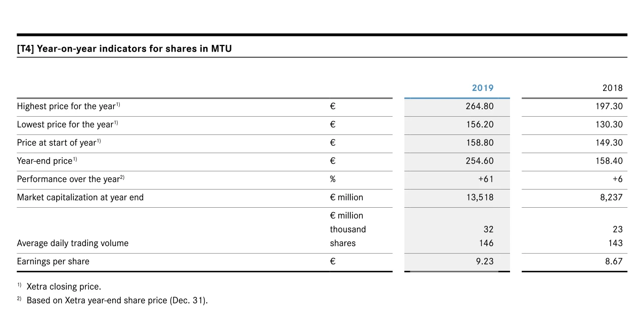Select the 'thousand shares' unit text

tap(347, 236)
